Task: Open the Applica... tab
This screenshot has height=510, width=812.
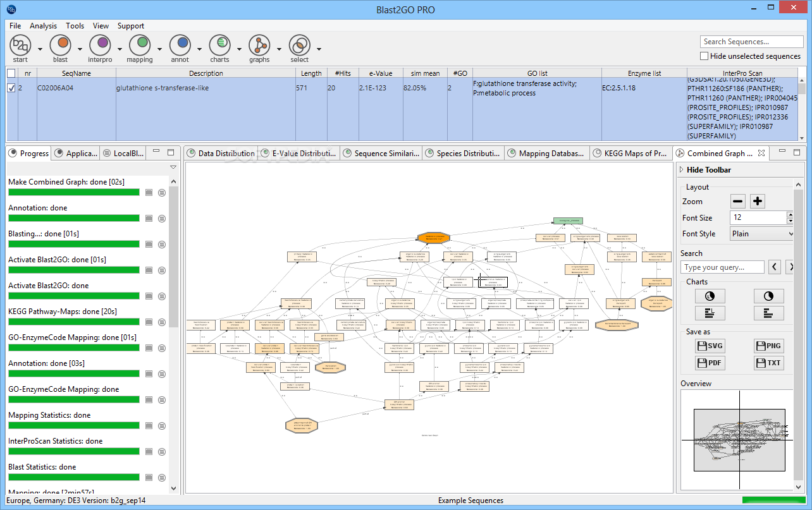Action: coord(76,153)
